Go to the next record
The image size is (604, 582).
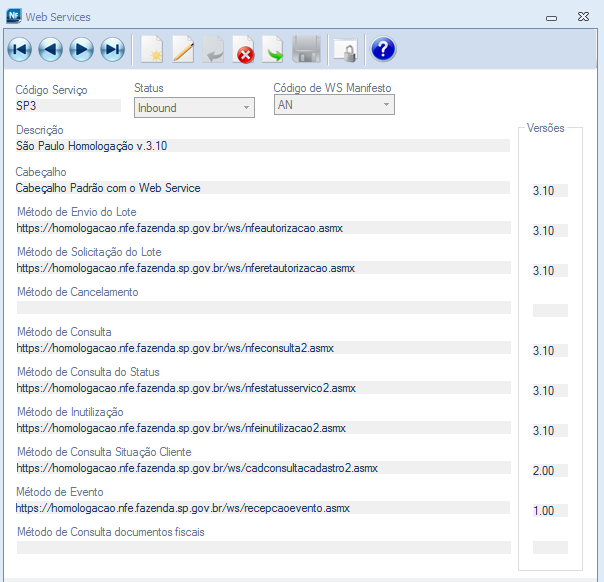pyautogui.click(x=81, y=49)
